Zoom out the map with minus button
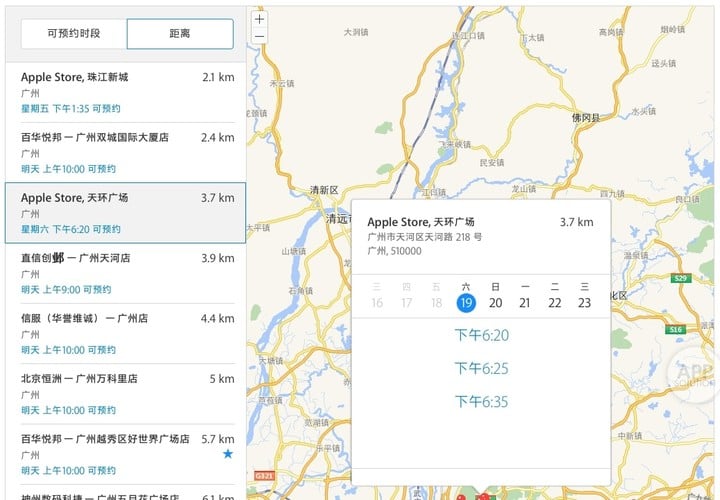 pyautogui.click(x=259, y=36)
